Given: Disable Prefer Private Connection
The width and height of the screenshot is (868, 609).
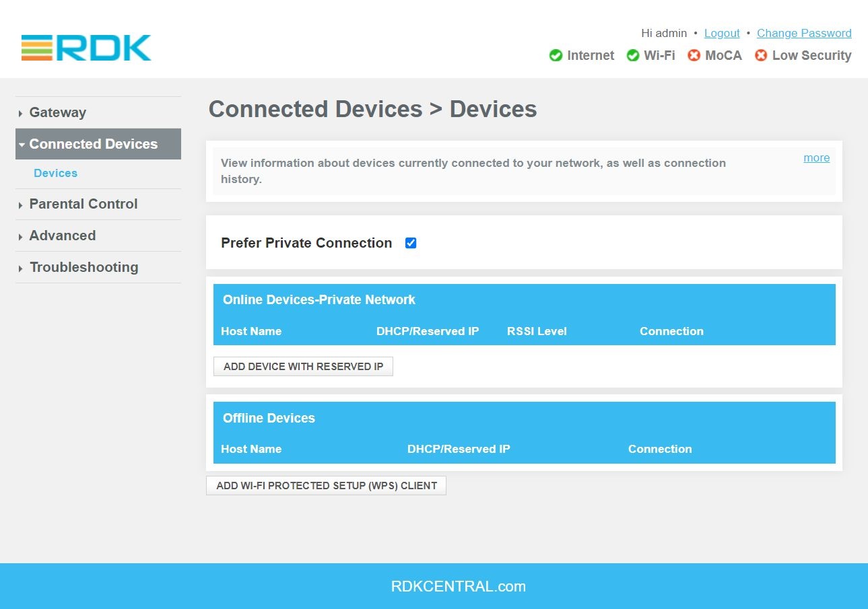Looking at the screenshot, I should click(x=410, y=243).
